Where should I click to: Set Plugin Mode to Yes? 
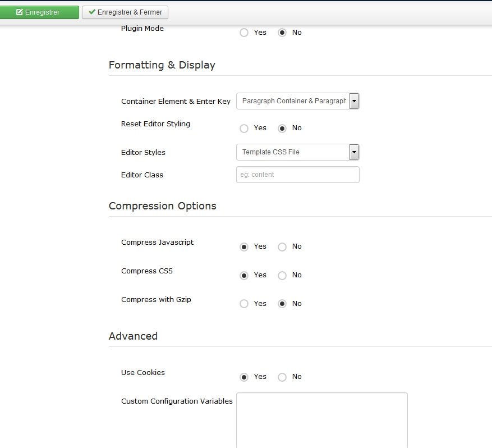pos(244,33)
